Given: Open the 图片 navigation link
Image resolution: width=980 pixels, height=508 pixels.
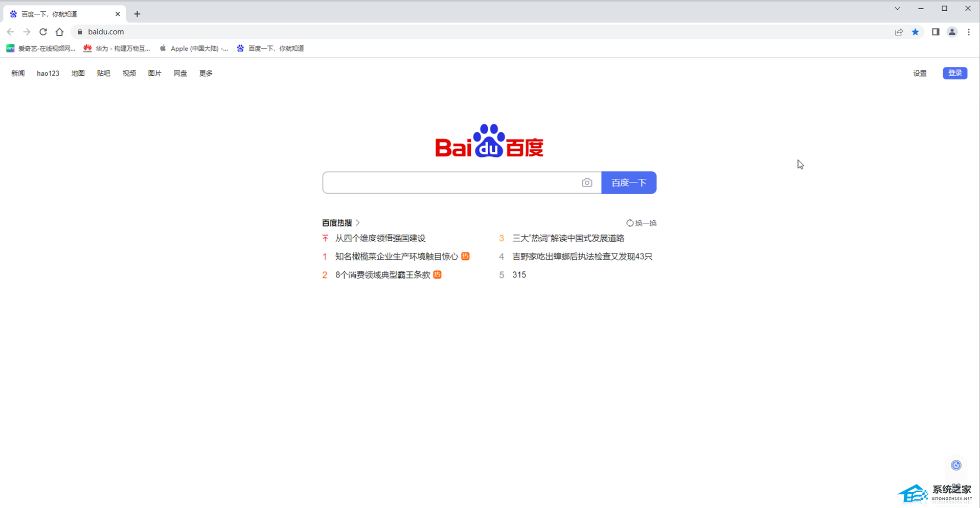Looking at the screenshot, I should coord(154,73).
